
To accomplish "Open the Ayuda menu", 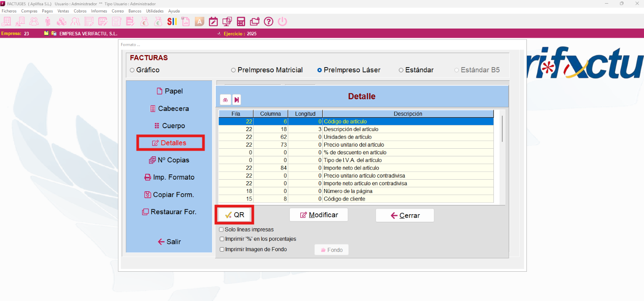I will tap(174, 11).
